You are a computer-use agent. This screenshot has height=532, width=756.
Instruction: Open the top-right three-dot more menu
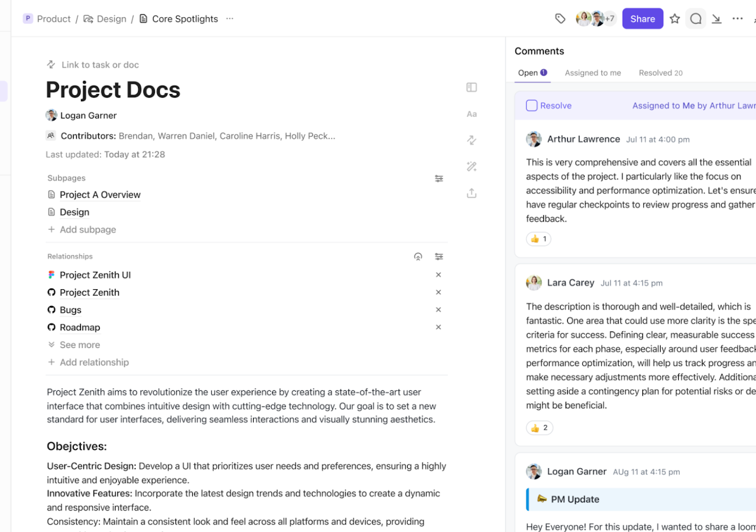(738, 19)
